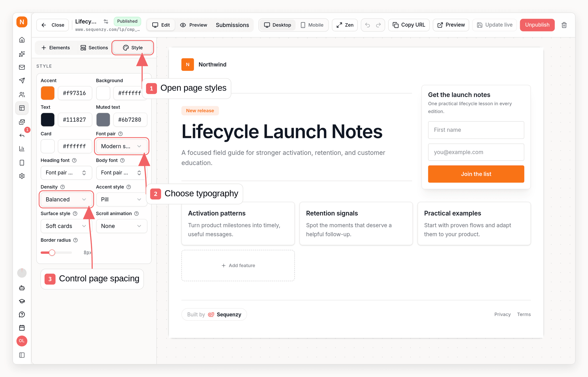Click Add feature placeholder
This screenshot has width=588, height=377.
point(238,266)
